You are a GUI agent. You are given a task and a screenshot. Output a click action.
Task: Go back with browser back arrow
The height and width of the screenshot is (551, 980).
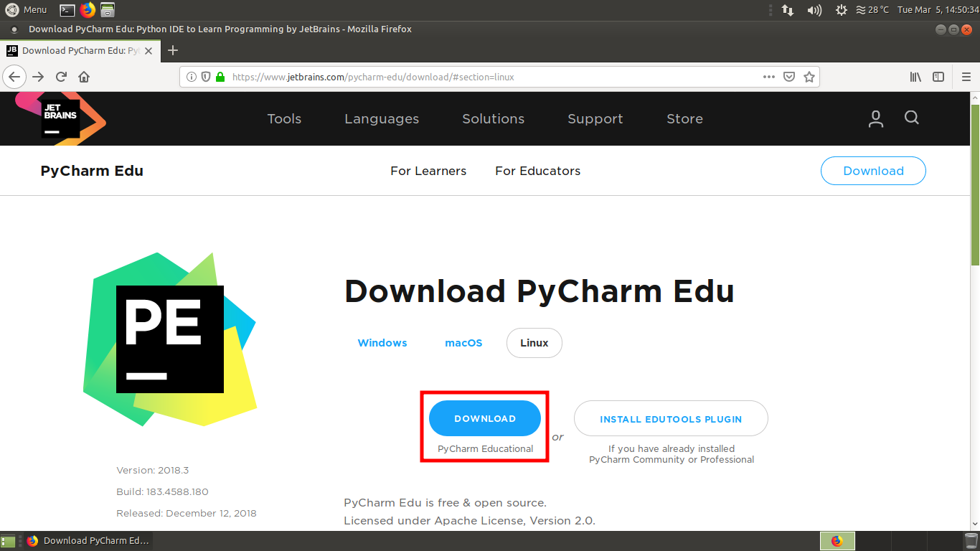click(x=15, y=77)
